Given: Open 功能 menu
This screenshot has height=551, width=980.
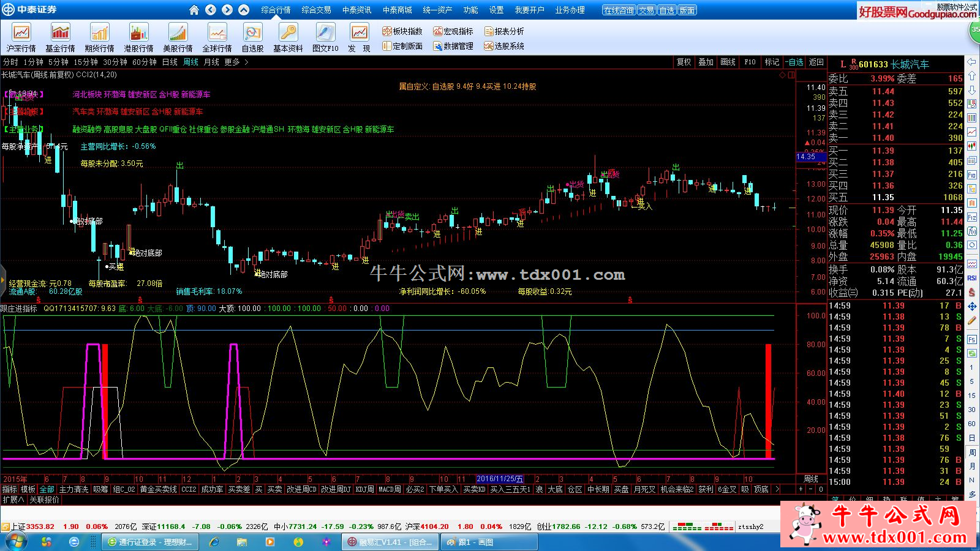Looking at the screenshot, I should (x=471, y=10).
